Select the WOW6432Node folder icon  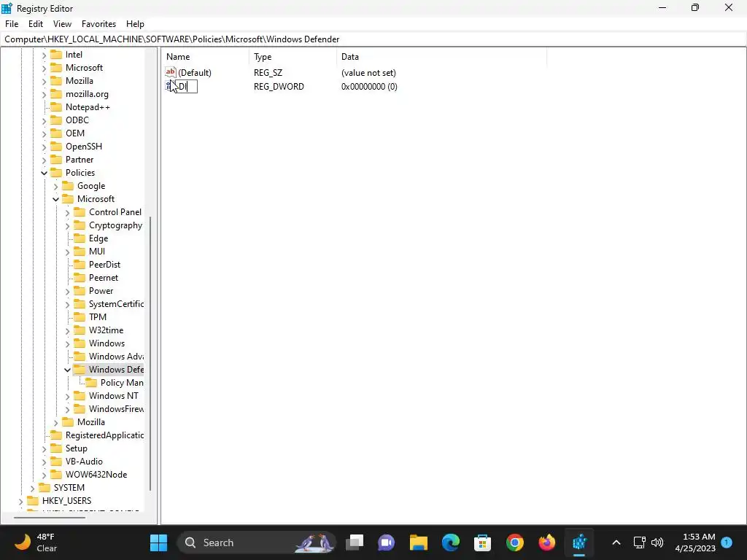pos(56,474)
